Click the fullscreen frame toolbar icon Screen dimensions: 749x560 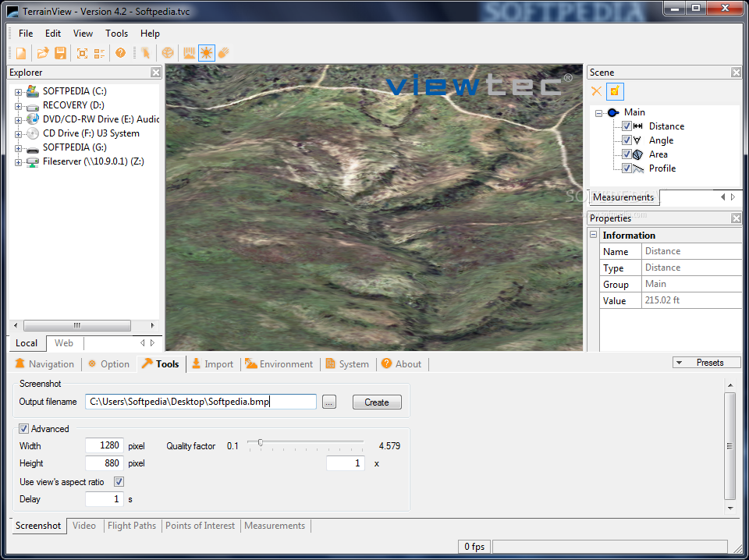click(x=82, y=53)
